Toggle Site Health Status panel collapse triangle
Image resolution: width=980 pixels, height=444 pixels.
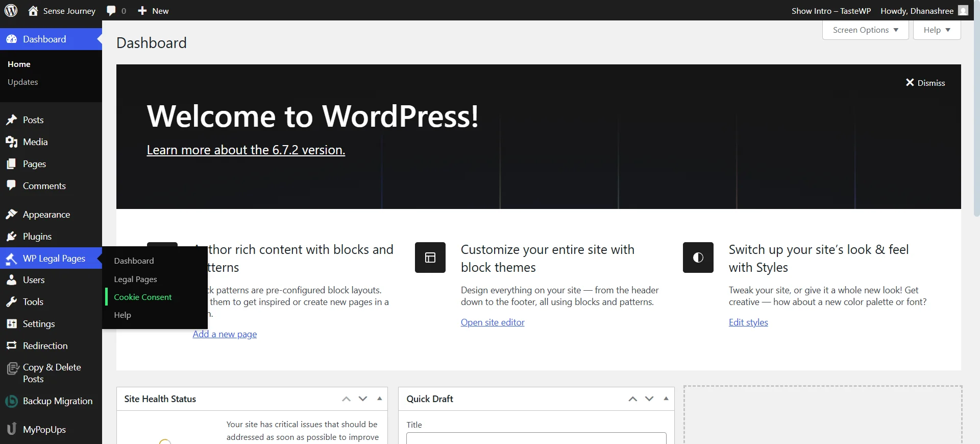point(379,399)
